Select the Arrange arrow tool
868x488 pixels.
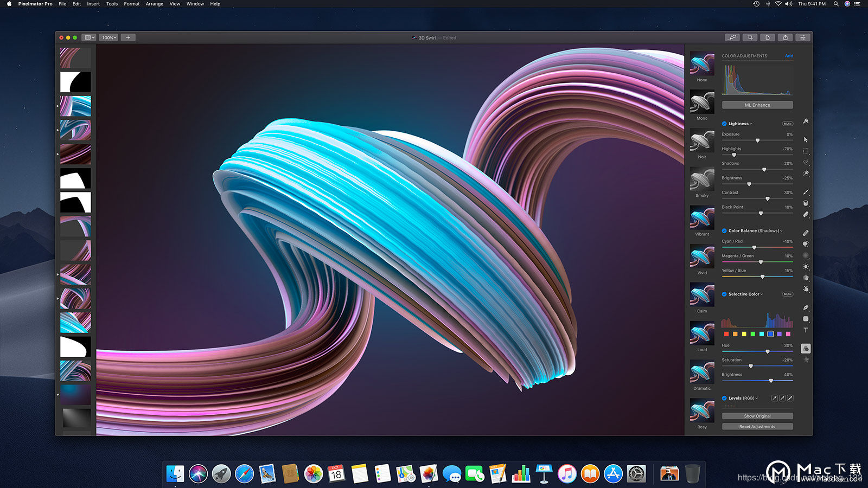click(x=806, y=139)
